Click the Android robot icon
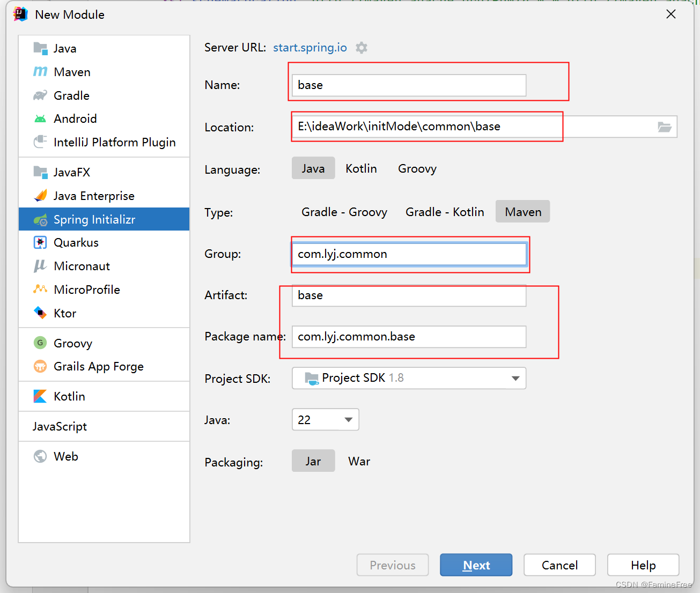 (x=40, y=118)
